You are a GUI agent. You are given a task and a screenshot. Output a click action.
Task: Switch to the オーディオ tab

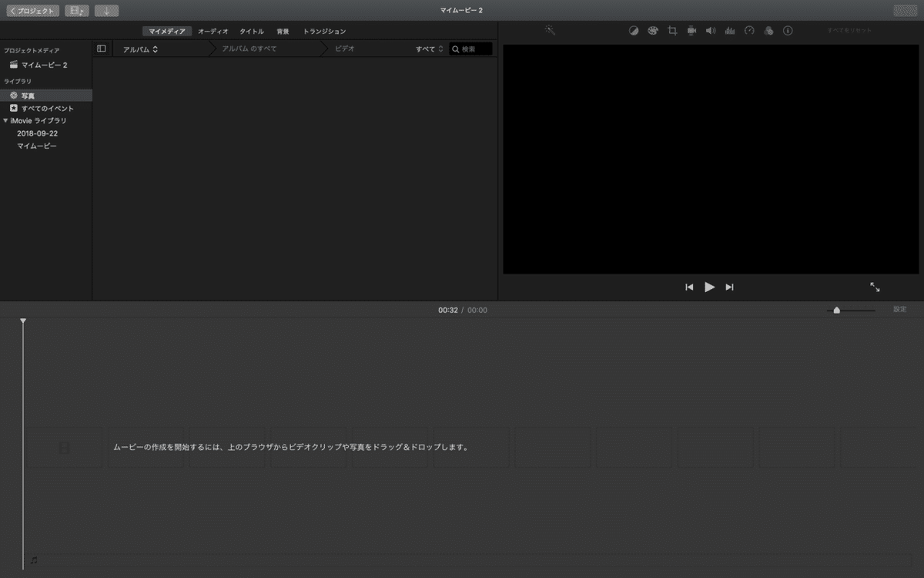[x=212, y=31]
